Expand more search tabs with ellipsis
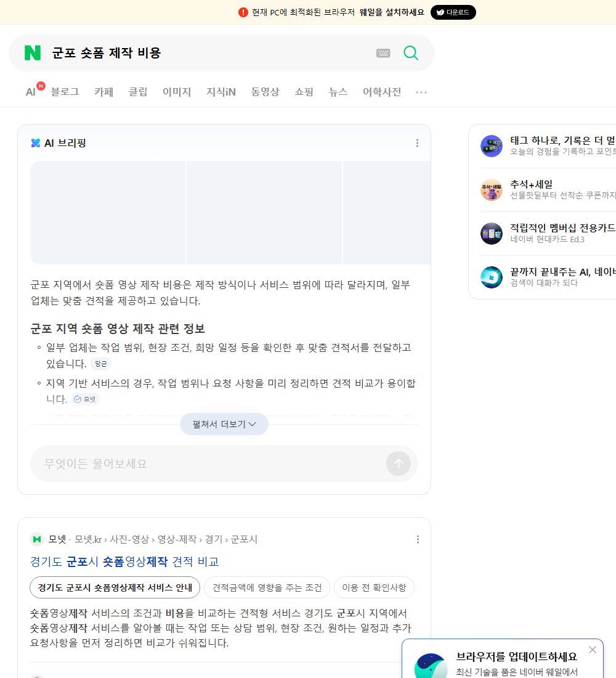This screenshot has width=616, height=678. coord(421,92)
